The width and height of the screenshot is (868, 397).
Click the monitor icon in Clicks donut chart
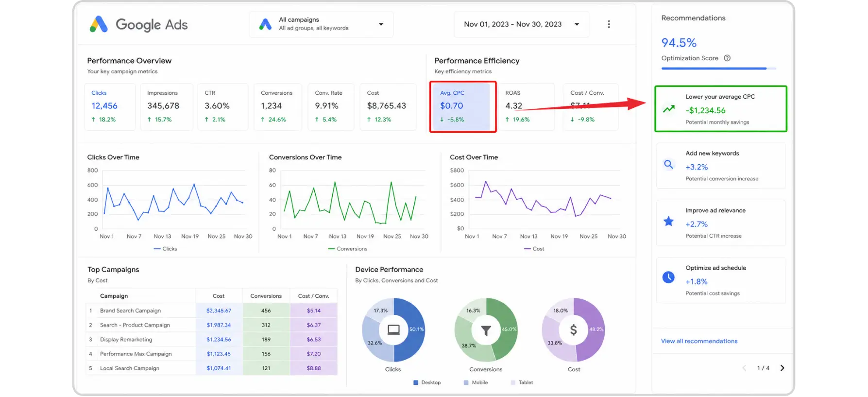tap(393, 330)
